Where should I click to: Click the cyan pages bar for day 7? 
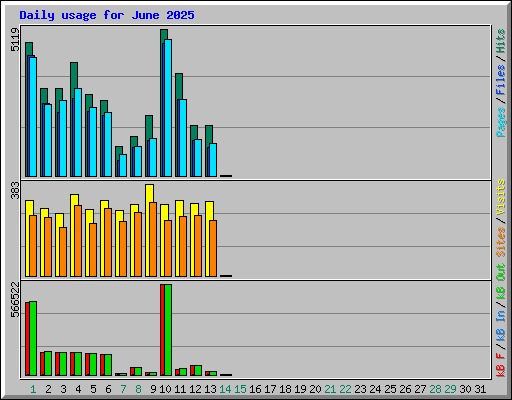click(x=123, y=166)
